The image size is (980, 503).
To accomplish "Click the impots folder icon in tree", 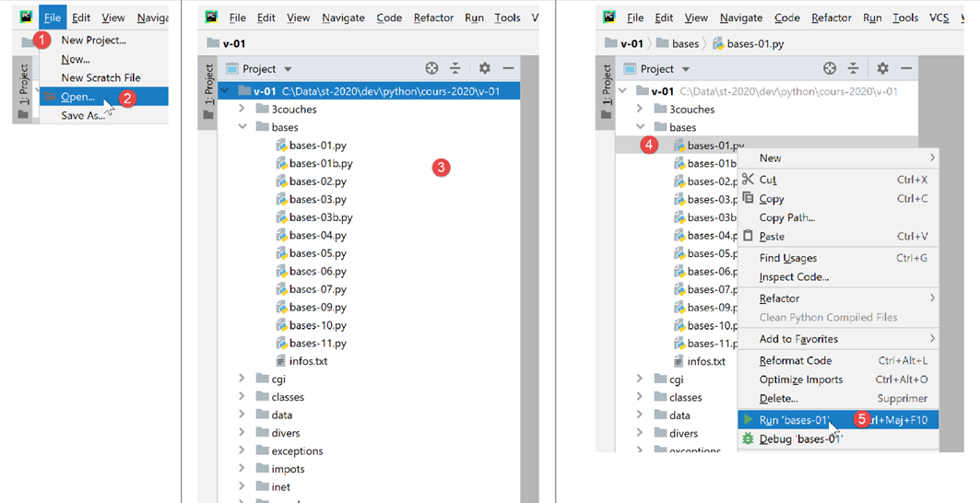I will 261,469.
